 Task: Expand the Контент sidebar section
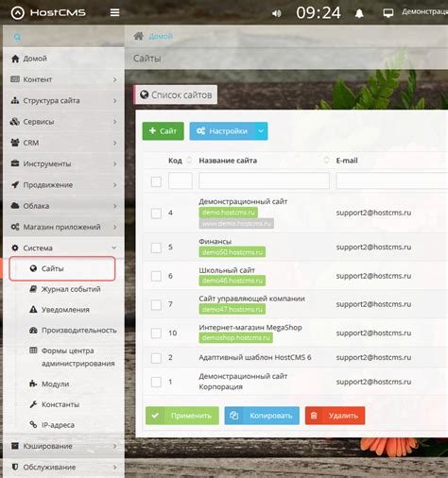(63, 79)
